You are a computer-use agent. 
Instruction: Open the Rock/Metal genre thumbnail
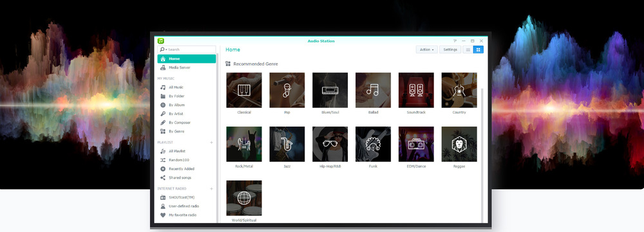pyautogui.click(x=244, y=145)
